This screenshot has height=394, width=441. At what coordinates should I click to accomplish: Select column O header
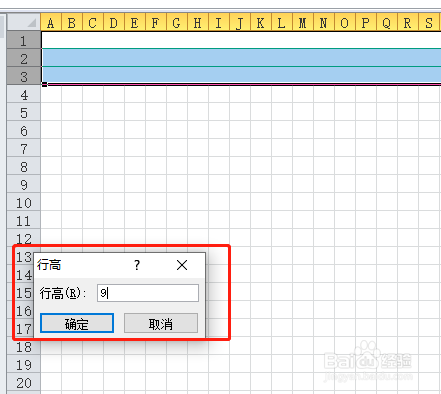tap(345, 23)
